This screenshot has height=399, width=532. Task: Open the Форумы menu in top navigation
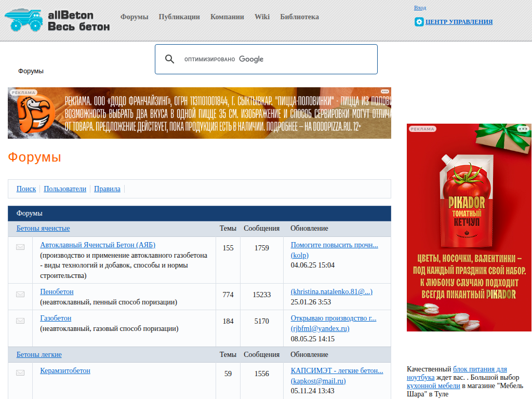(135, 17)
